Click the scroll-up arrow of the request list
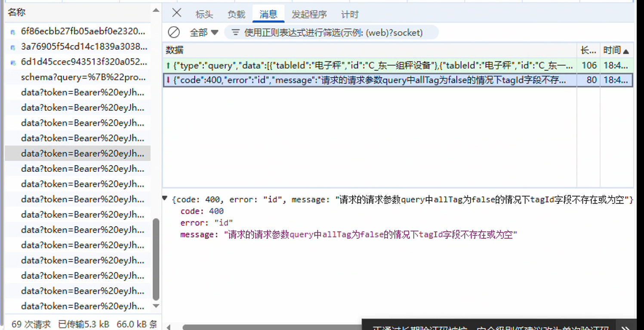The width and height of the screenshot is (644, 330). [x=156, y=10]
